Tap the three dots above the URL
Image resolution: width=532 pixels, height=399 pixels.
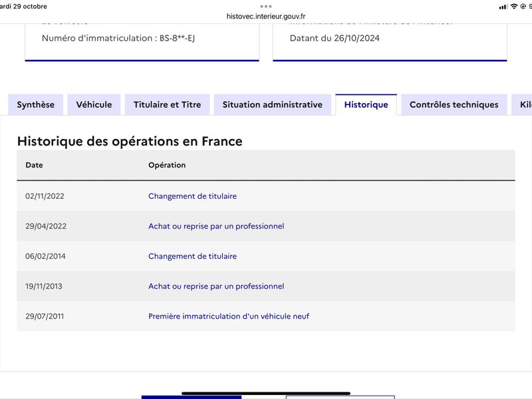coord(266,7)
